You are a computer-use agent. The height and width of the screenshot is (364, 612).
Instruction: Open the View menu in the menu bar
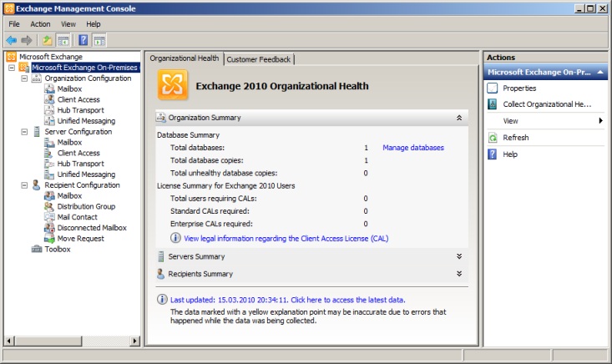[68, 24]
